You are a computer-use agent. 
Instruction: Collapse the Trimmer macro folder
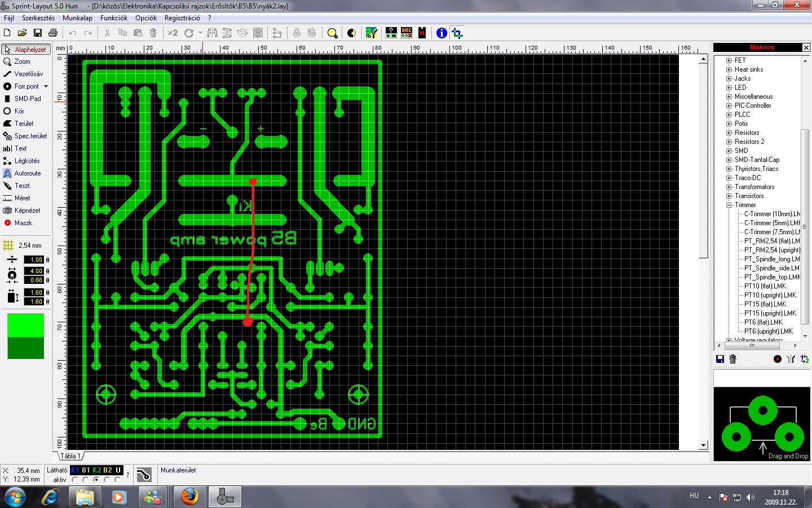729,205
